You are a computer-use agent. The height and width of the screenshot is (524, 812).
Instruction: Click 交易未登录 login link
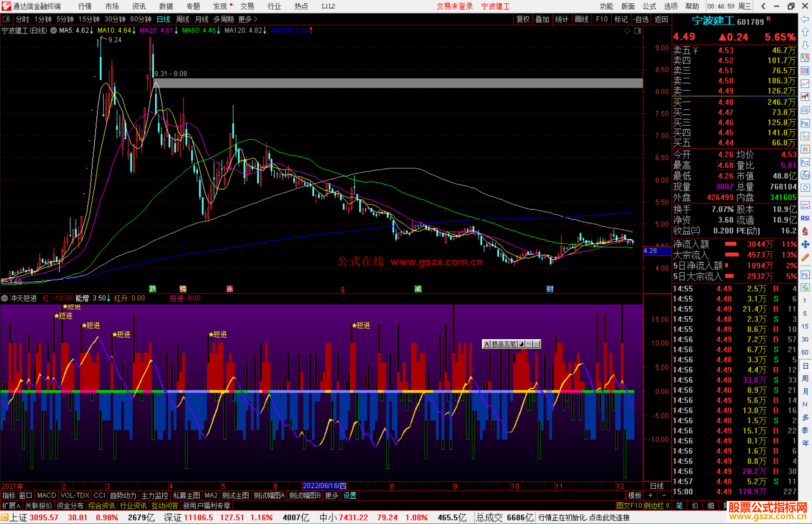tap(454, 6)
